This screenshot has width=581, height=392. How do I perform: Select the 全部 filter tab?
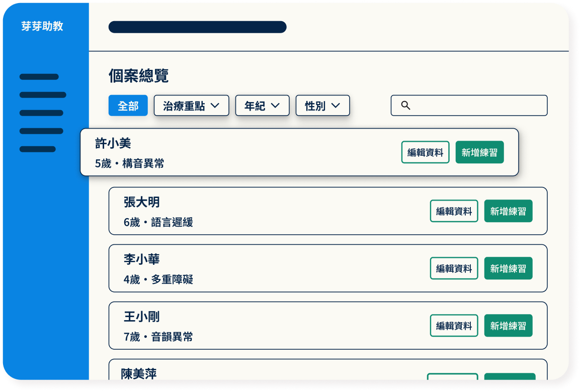(128, 106)
